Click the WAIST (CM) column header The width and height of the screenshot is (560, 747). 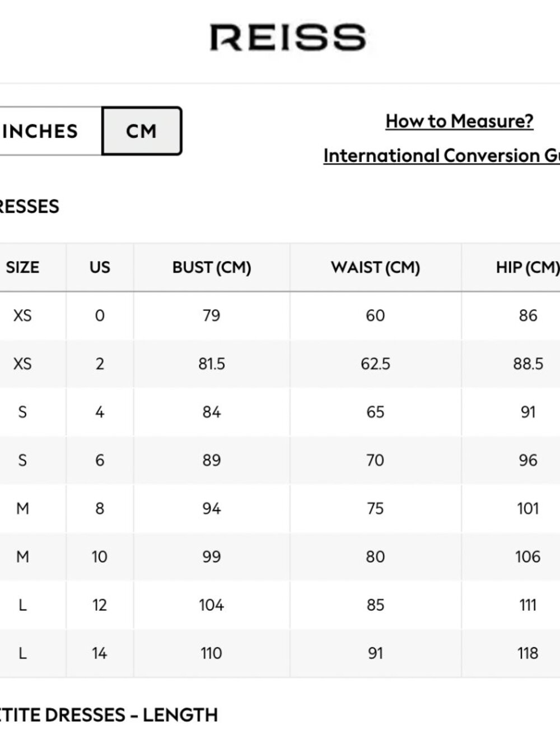tap(375, 267)
